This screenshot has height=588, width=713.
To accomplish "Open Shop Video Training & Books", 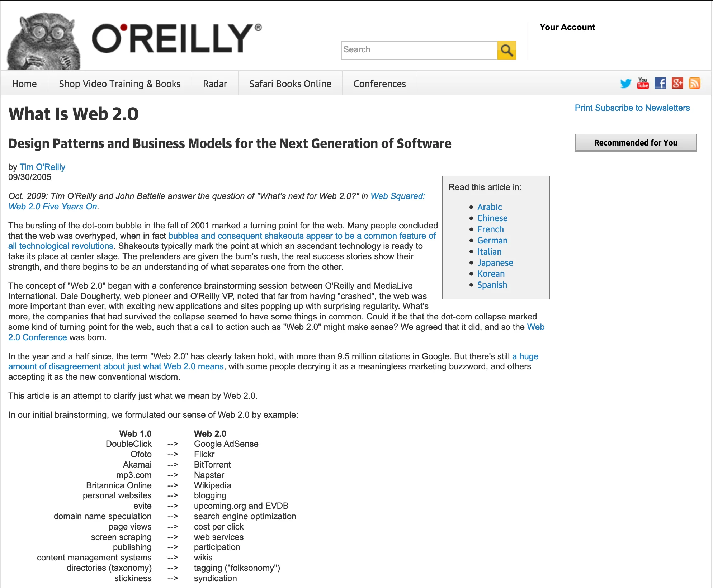I will (x=120, y=84).
